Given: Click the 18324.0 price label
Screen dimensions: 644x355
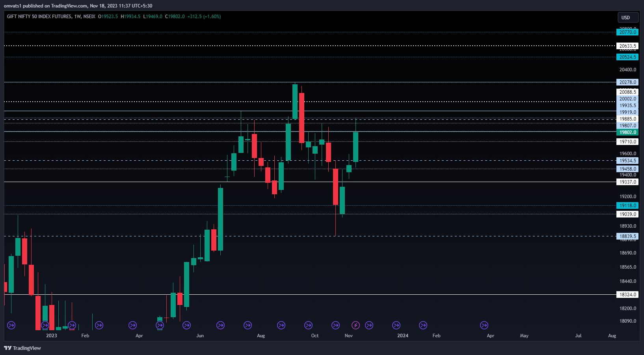Looking at the screenshot, I should (x=627, y=295).
